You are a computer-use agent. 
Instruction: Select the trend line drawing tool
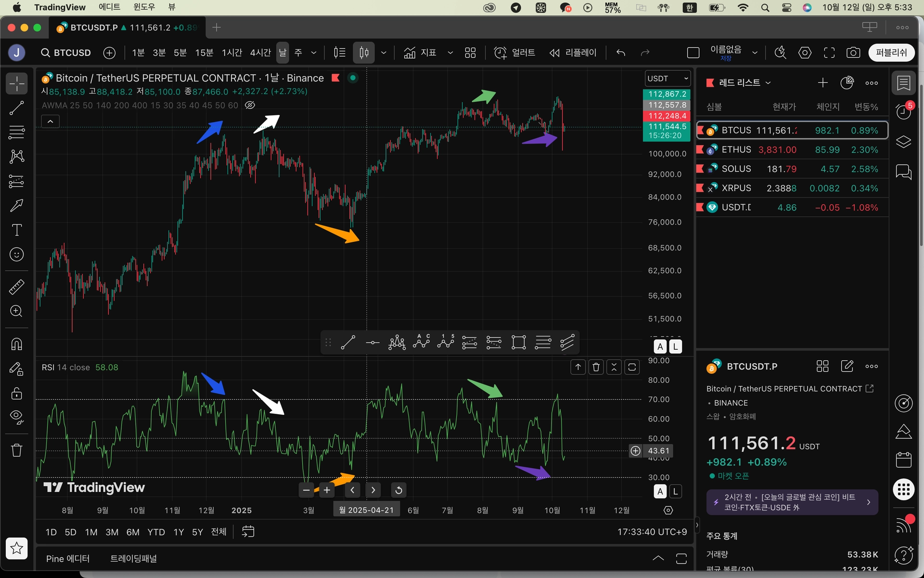tap(17, 108)
